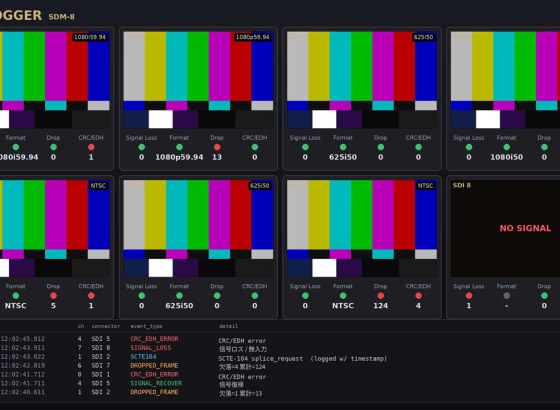The image size is (560, 410).
Task: Click the Drop count value 13
Action: (217, 157)
